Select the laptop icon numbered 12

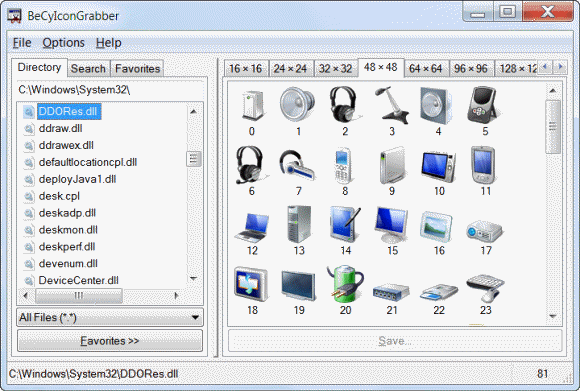pyautogui.click(x=252, y=227)
